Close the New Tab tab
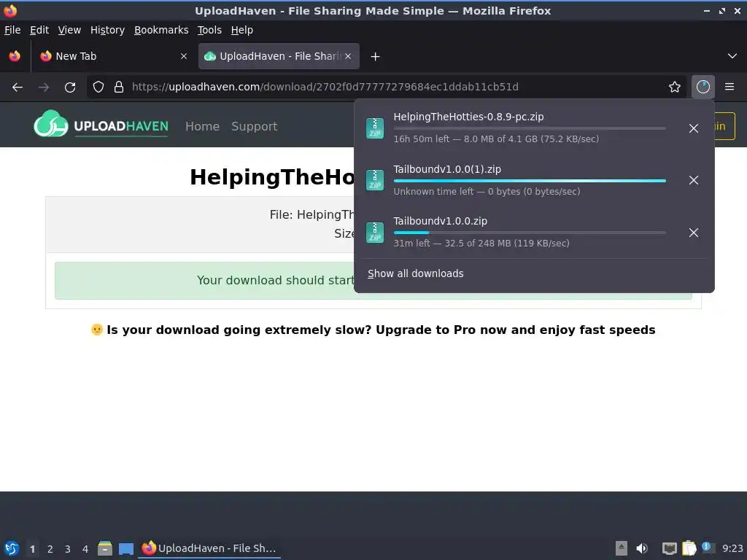The image size is (747, 560). [183, 56]
